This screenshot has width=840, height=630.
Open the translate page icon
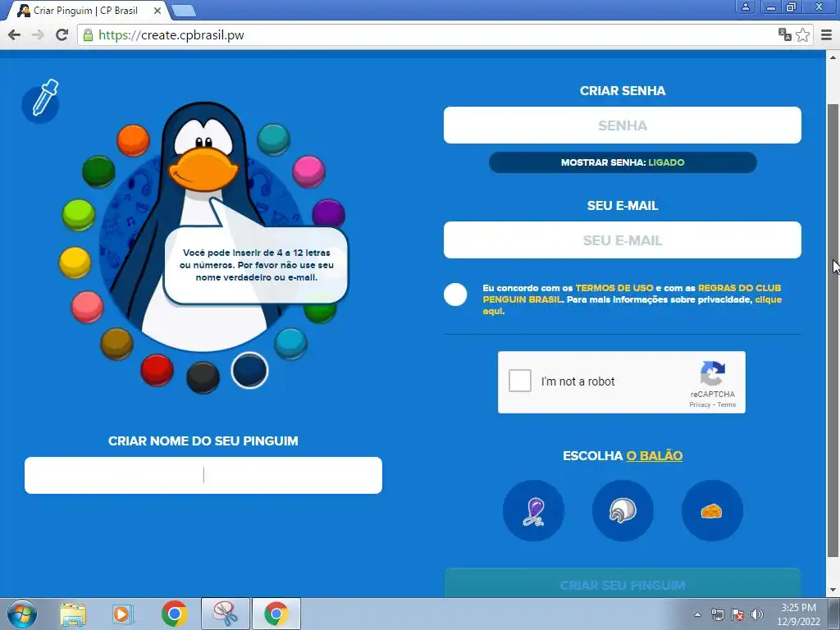tap(785, 34)
